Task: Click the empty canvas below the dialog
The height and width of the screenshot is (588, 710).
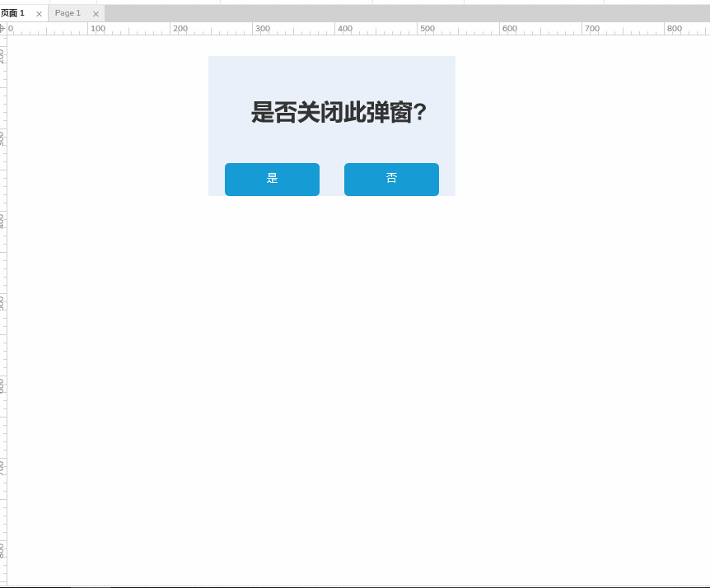Action: (x=329, y=329)
